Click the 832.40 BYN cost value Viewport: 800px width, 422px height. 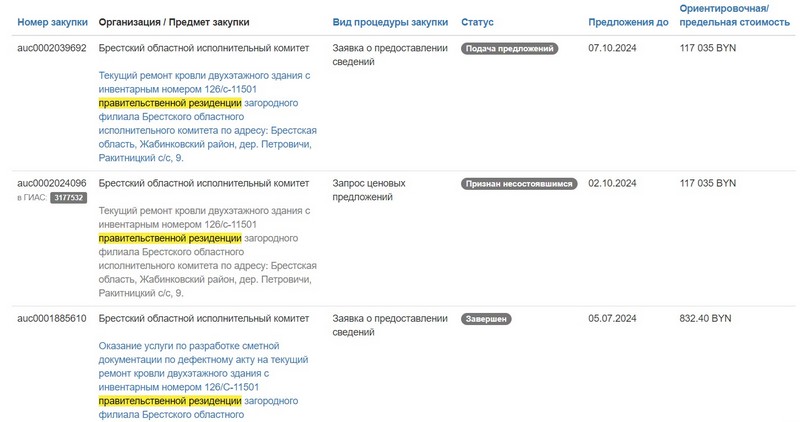click(x=705, y=319)
